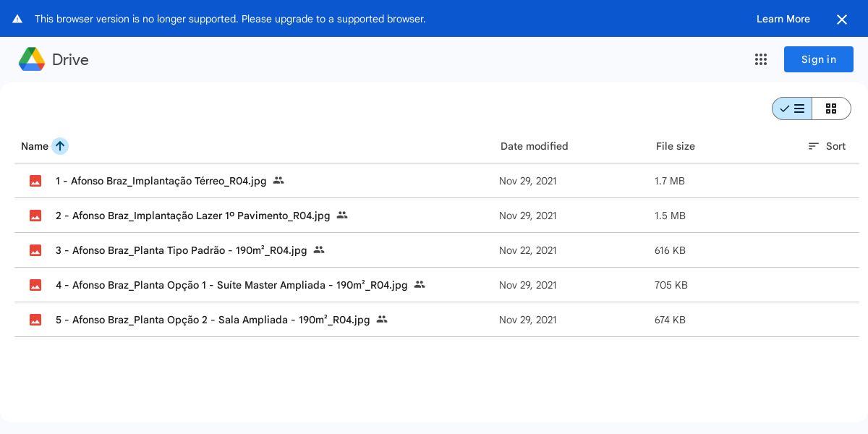Image resolution: width=868 pixels, height=434 pixels.
Task: Click the Google Drive logo icon
Action: 32,59
